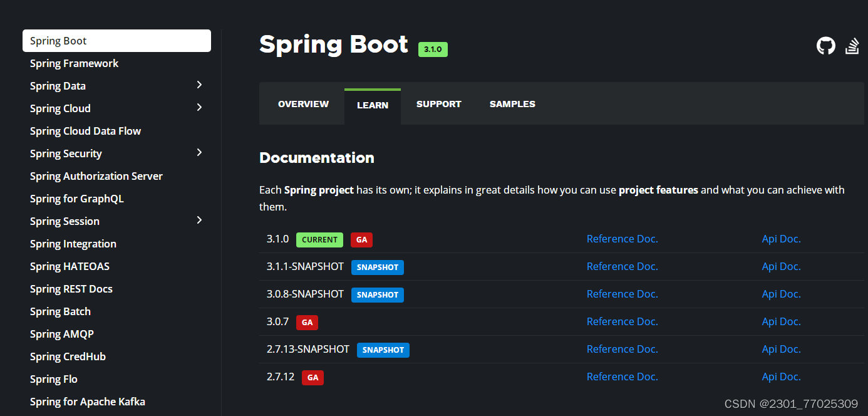868x416 pixels.
Task: Click the CURRENT badge on 3.1.0 row
Action: (x=320, y=239)
